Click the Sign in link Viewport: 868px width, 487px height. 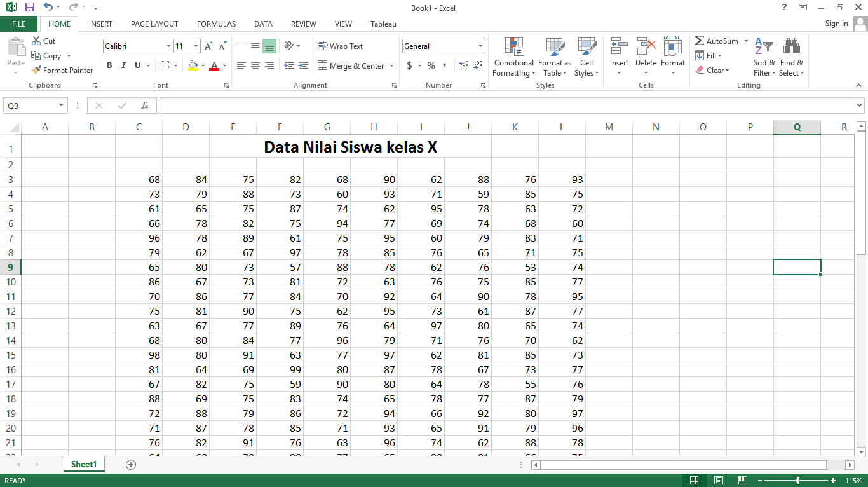coord(836,24)
